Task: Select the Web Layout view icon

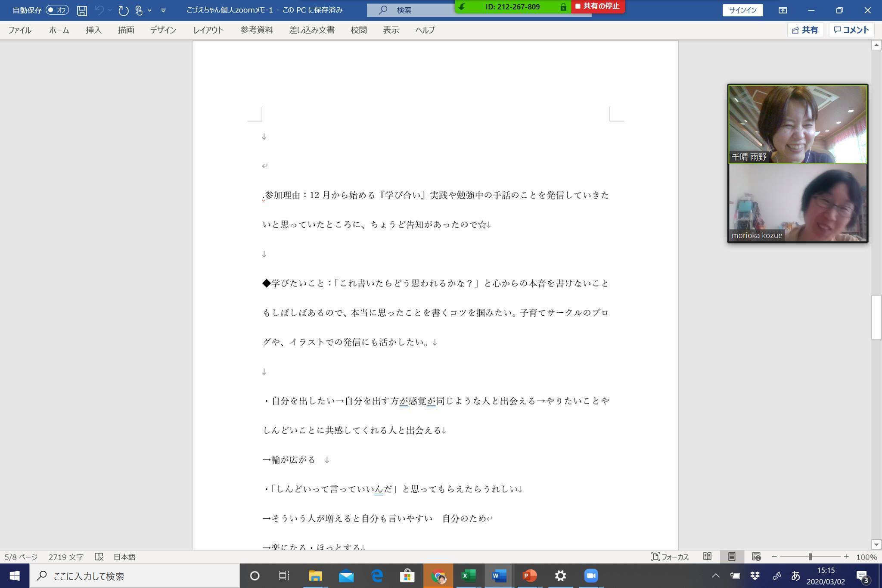Action: (756, 557)
